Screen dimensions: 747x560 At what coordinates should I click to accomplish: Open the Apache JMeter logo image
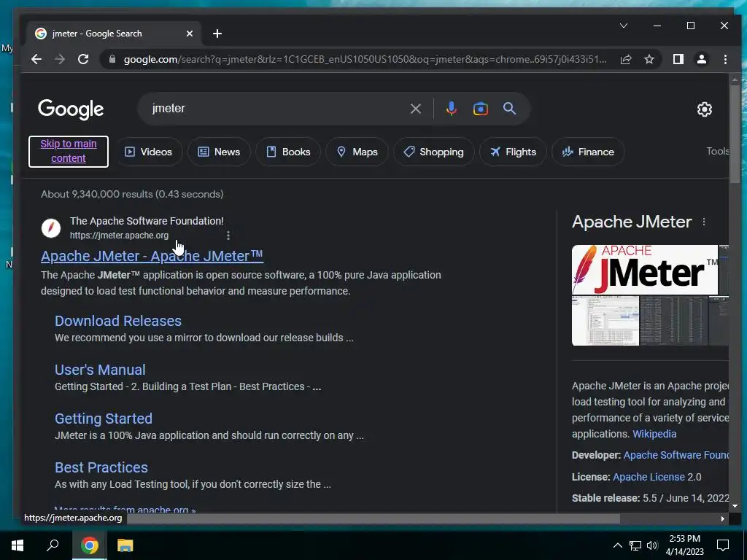(x=645, y=270)
